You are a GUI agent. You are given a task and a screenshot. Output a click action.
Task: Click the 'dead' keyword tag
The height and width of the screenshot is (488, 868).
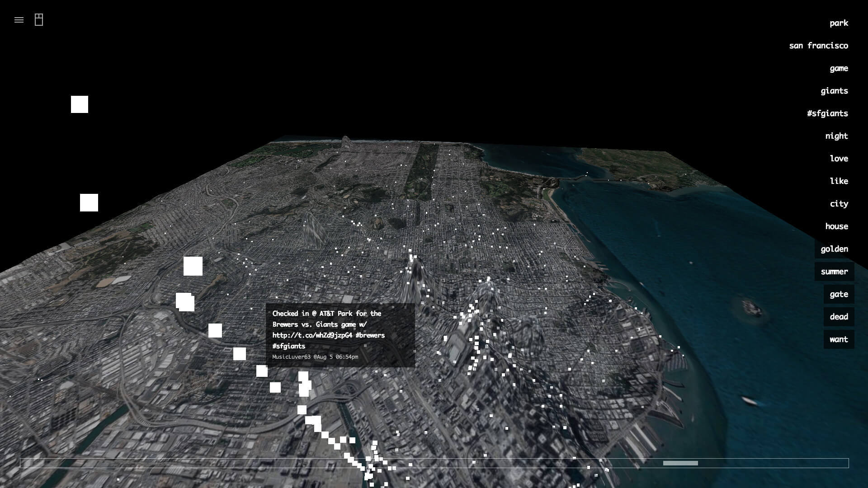(839, 317)
